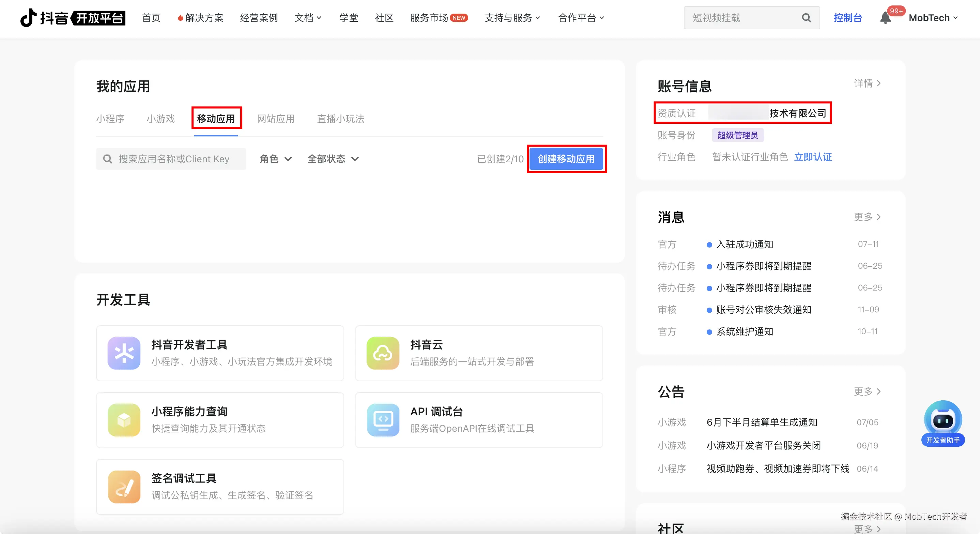Click the 创建移动应用 button

coord(566,159)
